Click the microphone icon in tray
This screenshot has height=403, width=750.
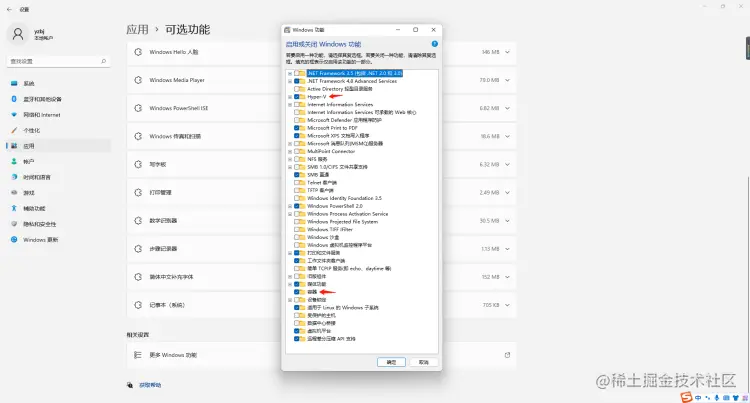click(x=717, y=398)
